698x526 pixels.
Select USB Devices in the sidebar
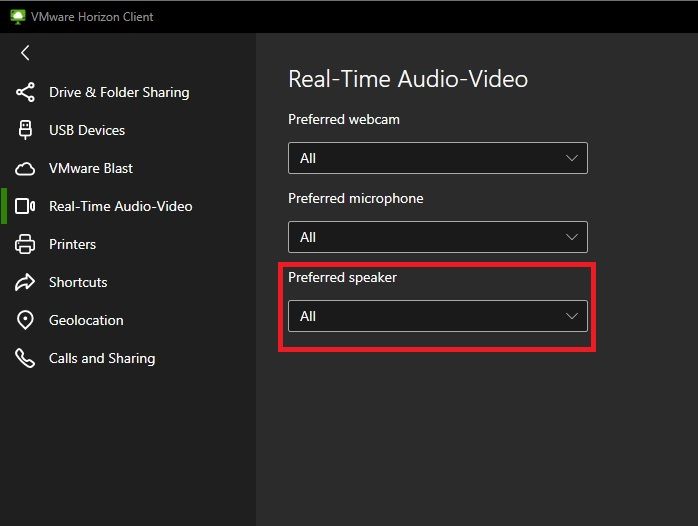tap(87, 130)
